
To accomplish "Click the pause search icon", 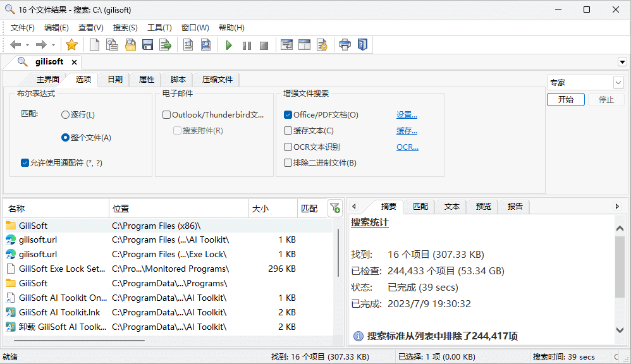I will [247, 45].
